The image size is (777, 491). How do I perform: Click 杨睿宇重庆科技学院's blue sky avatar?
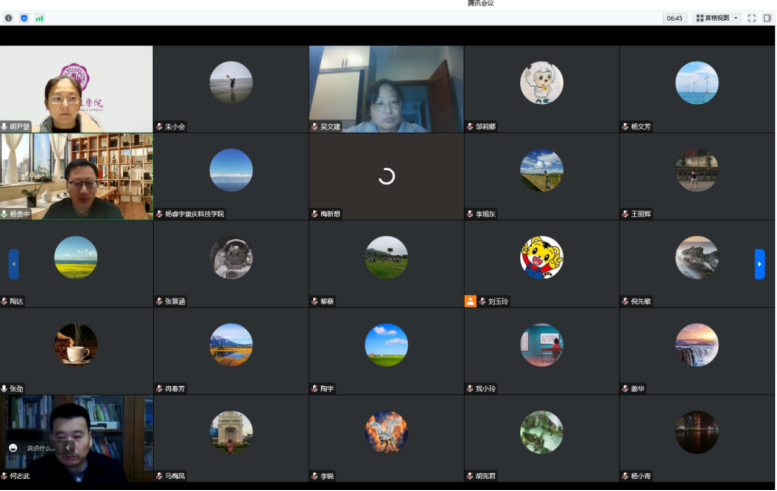pos(231,170)
